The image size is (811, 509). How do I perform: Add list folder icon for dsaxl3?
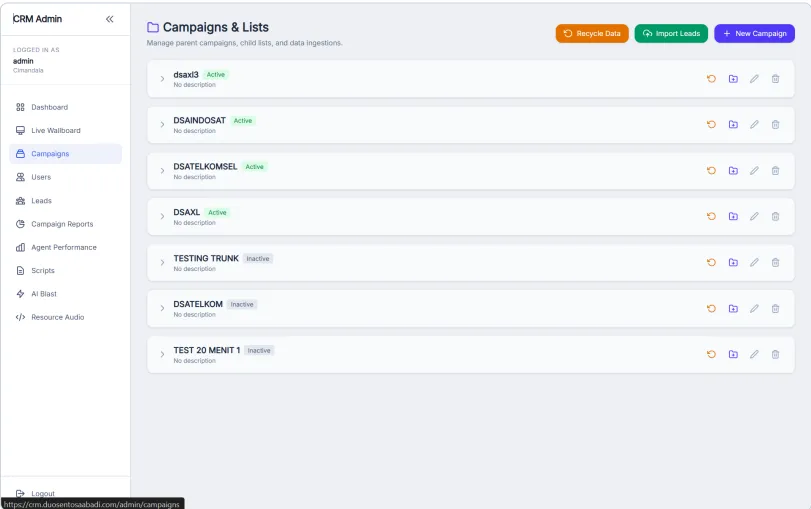(x=733, y=79)
